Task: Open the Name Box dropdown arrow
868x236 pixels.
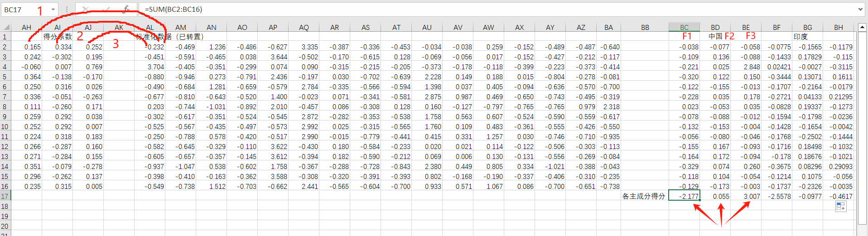Action: click(x=53, y=9)
